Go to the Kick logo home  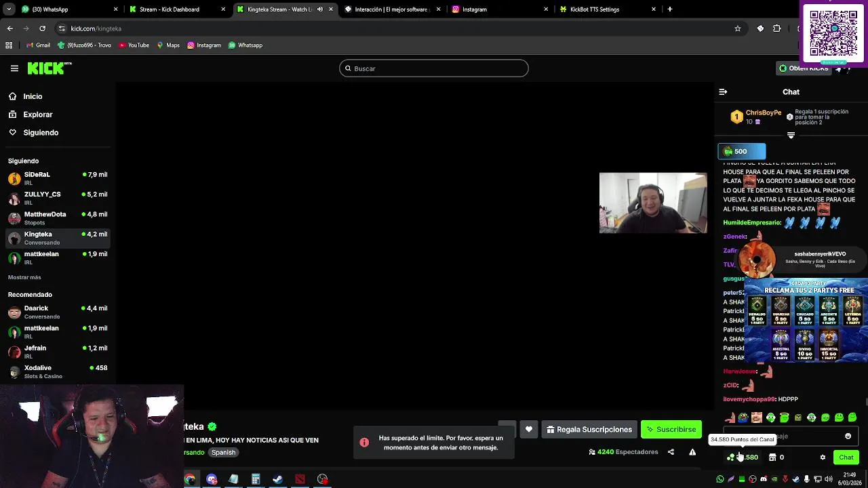tap(50, 68)
